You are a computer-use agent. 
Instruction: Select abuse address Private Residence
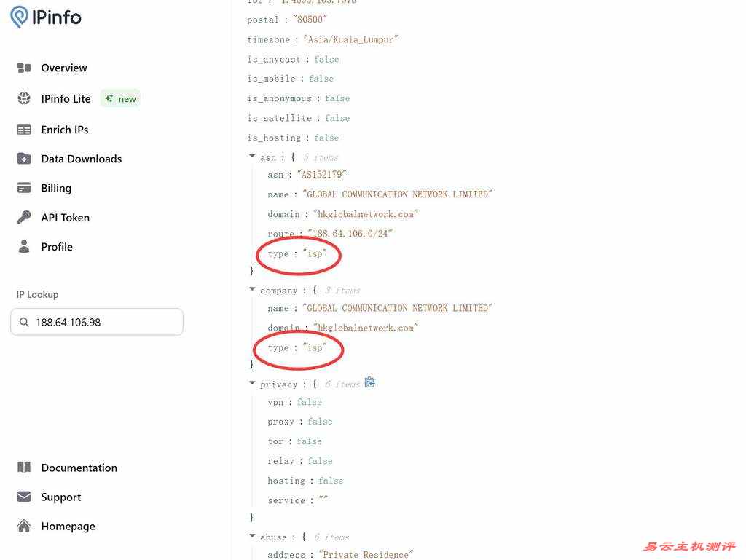point(366,554)
